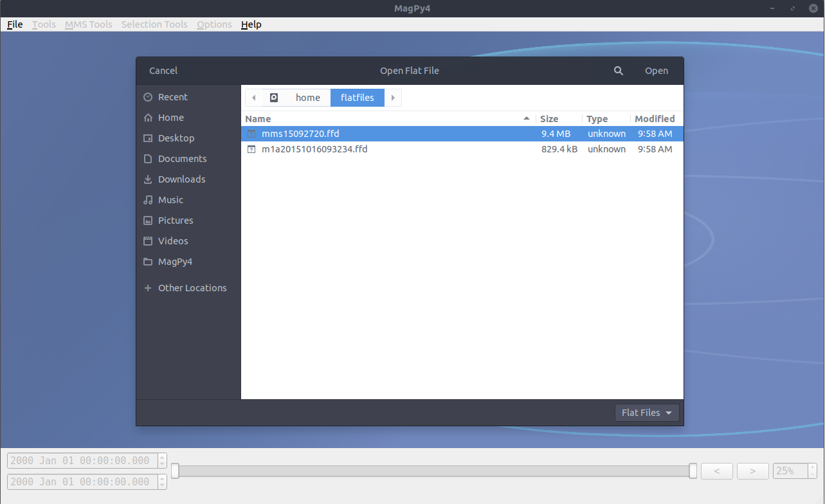Click the Home house icon in sidebar

(148, 118)
